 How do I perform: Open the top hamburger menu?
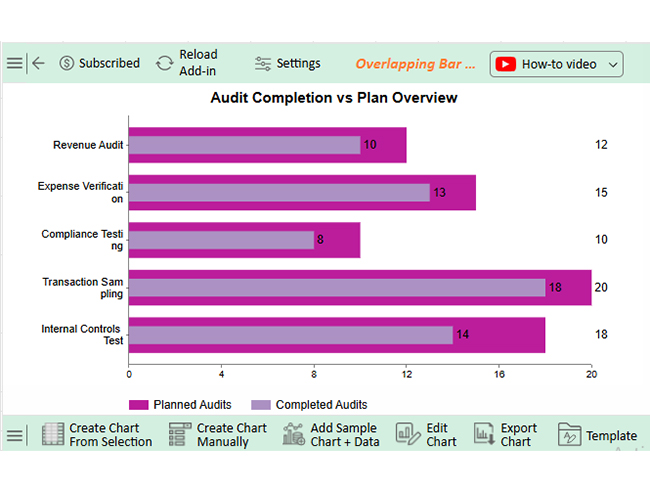coord(14,63)
